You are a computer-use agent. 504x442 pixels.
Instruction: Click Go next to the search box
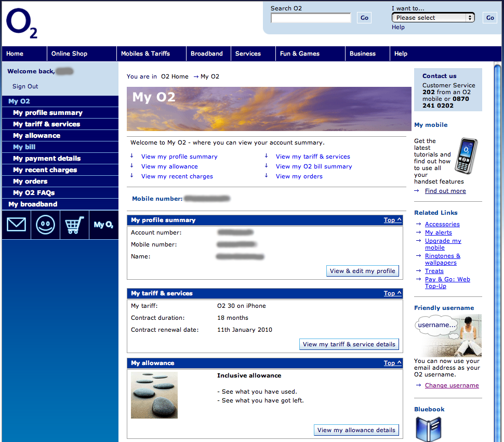pos(364,18)
